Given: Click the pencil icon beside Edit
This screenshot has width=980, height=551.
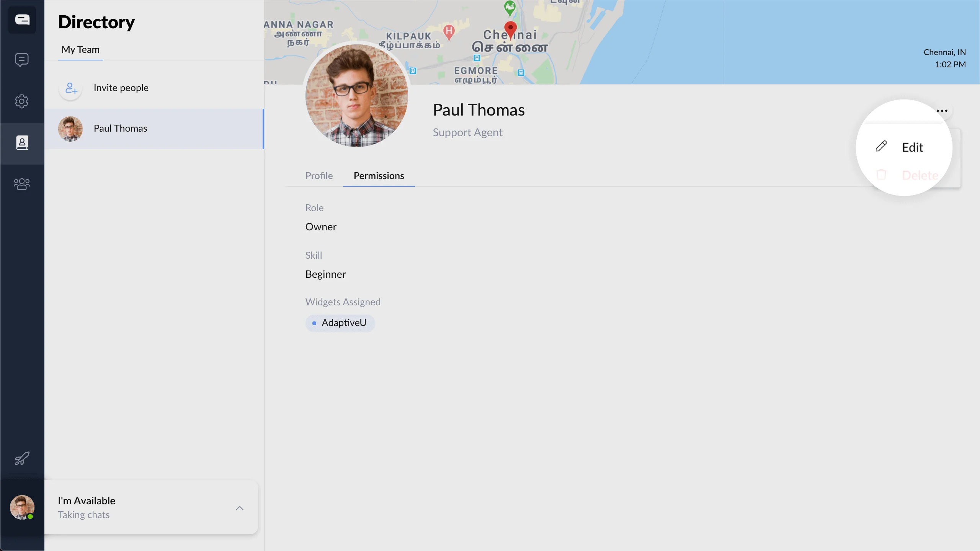Looking at the screenshot, I should click(881, 147).
